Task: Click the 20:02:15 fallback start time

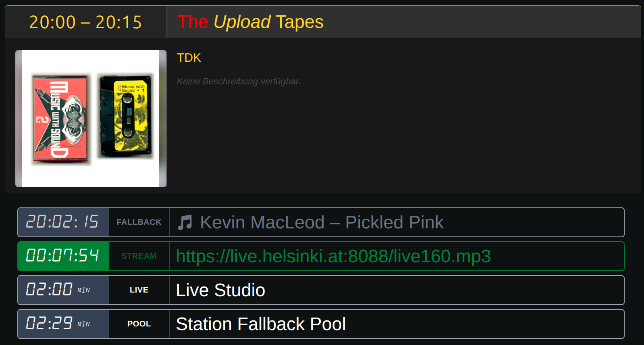Action: (63, 222)
